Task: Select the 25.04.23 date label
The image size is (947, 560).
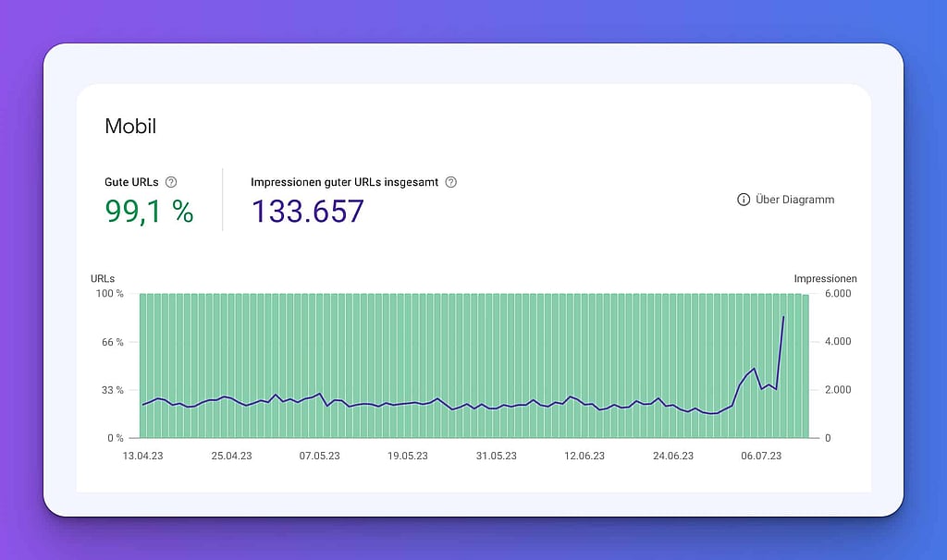Action: (x=231, y=456)
